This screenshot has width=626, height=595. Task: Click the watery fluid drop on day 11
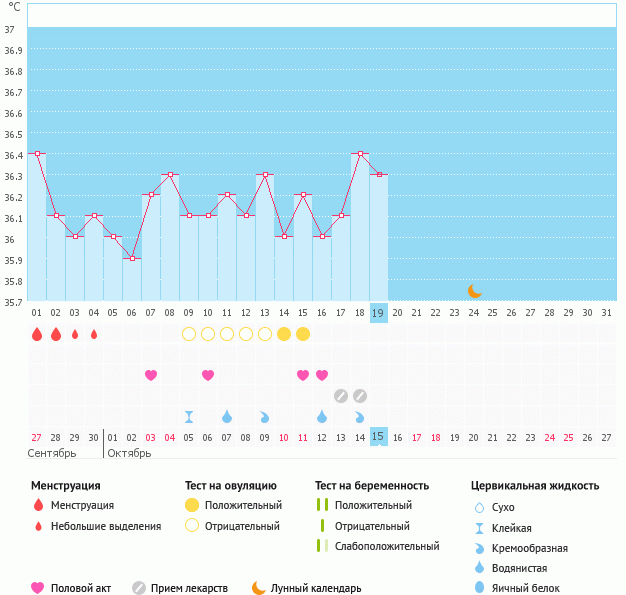pyautogui.click(x=227, y=416)
